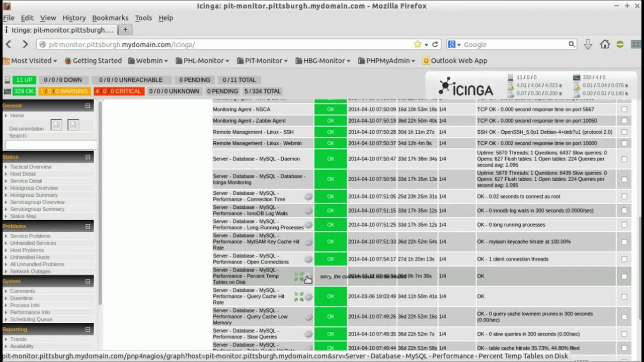Screen dimensions: 644x362
Task: Check the box for MySQL - Daemon row
Action: click(x=624, y=159)
